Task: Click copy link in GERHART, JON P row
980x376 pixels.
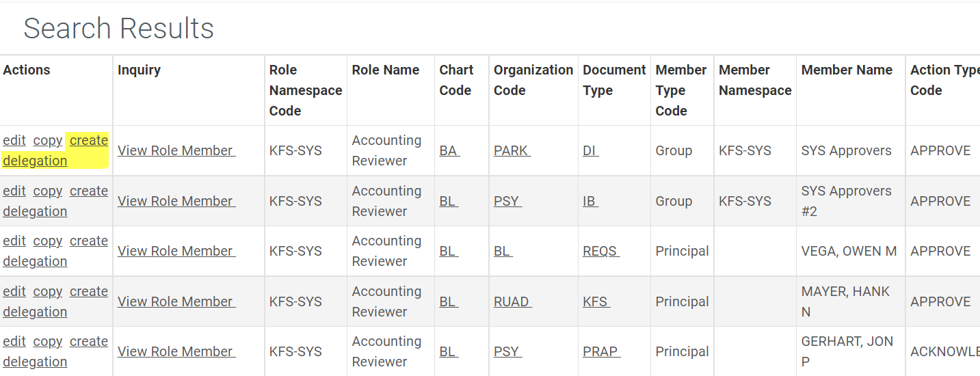Action: pyautogui.click(x=48, y=342)
